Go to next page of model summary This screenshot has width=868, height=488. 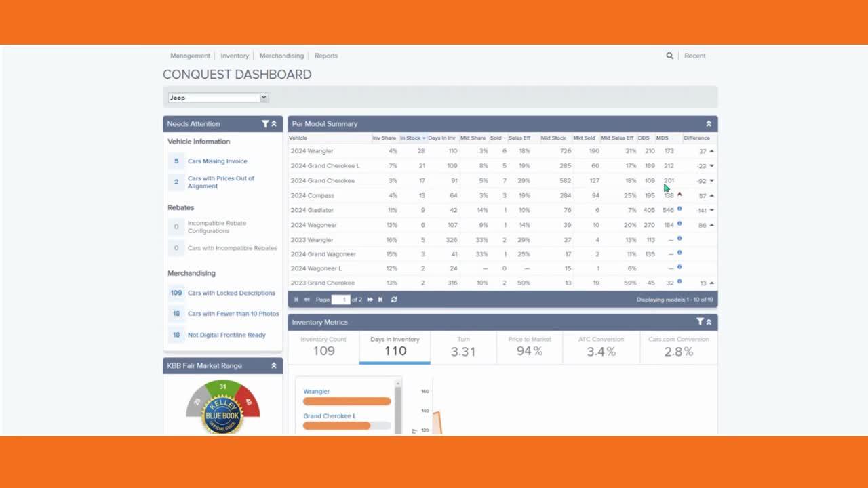point(370,300)
